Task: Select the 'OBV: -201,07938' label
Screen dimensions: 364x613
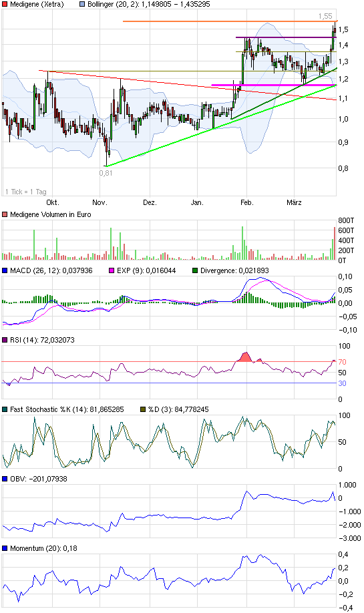Action: [x=39, y=479]
